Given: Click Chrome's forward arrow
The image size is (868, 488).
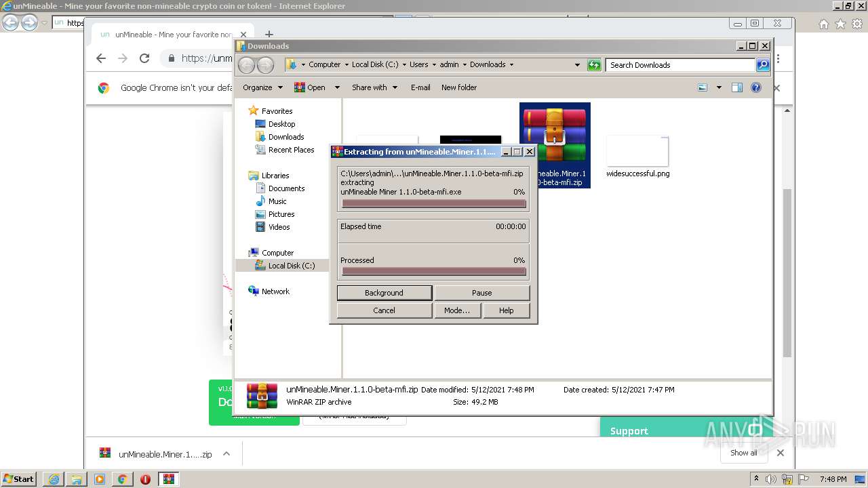Looking at the screenshot, I should [123, 58].
